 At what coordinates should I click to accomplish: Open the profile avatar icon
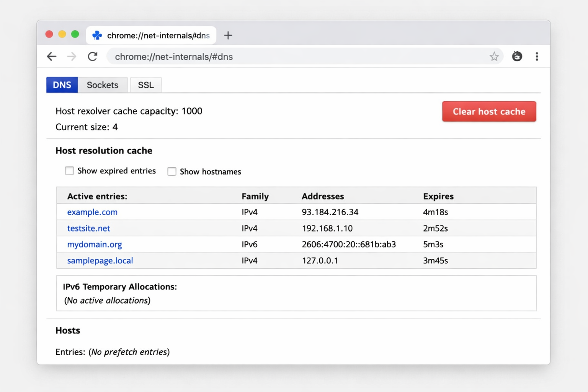pyautogui.click(x=517, y=57)
